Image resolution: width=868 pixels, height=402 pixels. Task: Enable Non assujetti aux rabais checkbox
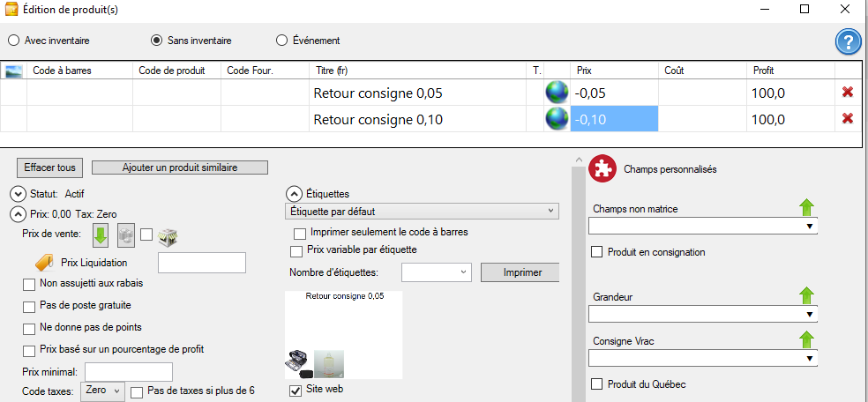[29, 285]
